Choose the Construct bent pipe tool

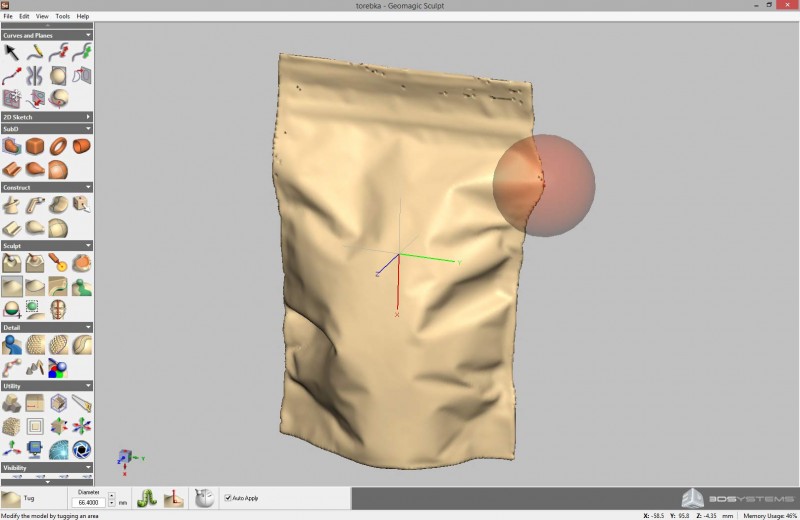(35, 205)
